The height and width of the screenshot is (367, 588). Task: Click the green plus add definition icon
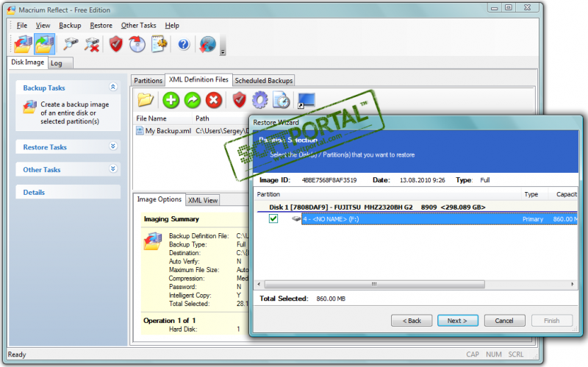(x=171, y=100)
